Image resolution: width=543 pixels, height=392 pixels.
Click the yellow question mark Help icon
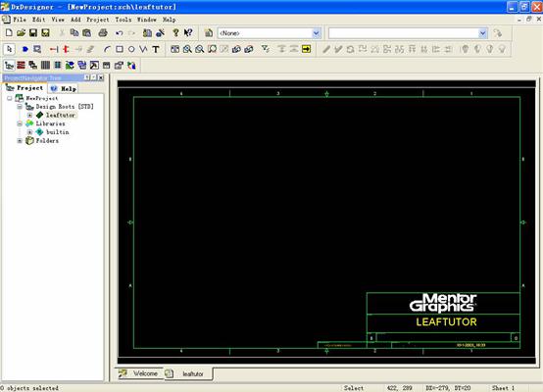[x=175, y=33]
